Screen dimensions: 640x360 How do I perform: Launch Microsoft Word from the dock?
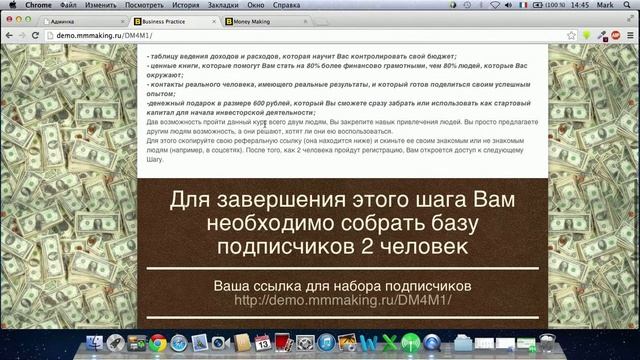(x=368, y=343)
